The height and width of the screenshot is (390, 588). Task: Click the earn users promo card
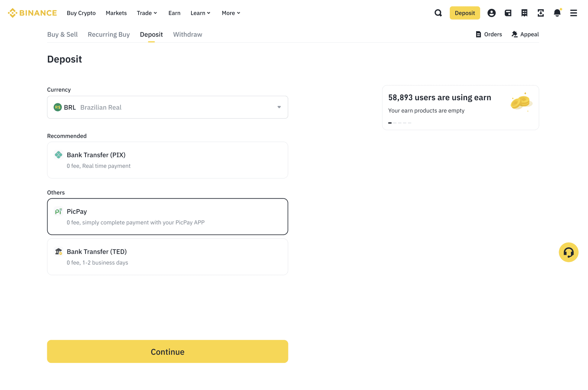(x=460, y=107)
